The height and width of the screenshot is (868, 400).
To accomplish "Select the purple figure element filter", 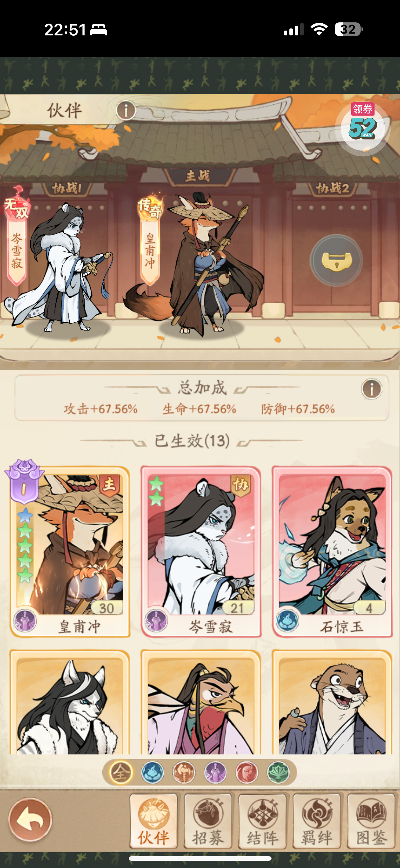I will point(215,772).
